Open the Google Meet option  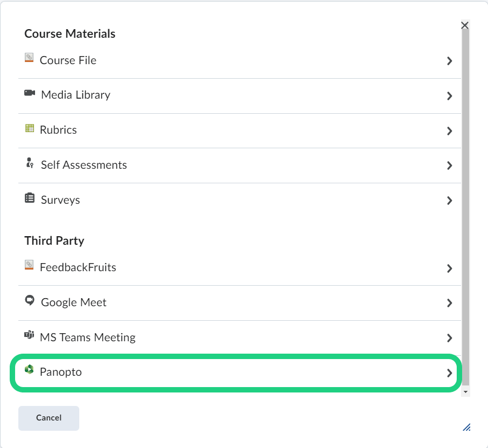click(x=73, y=302)
